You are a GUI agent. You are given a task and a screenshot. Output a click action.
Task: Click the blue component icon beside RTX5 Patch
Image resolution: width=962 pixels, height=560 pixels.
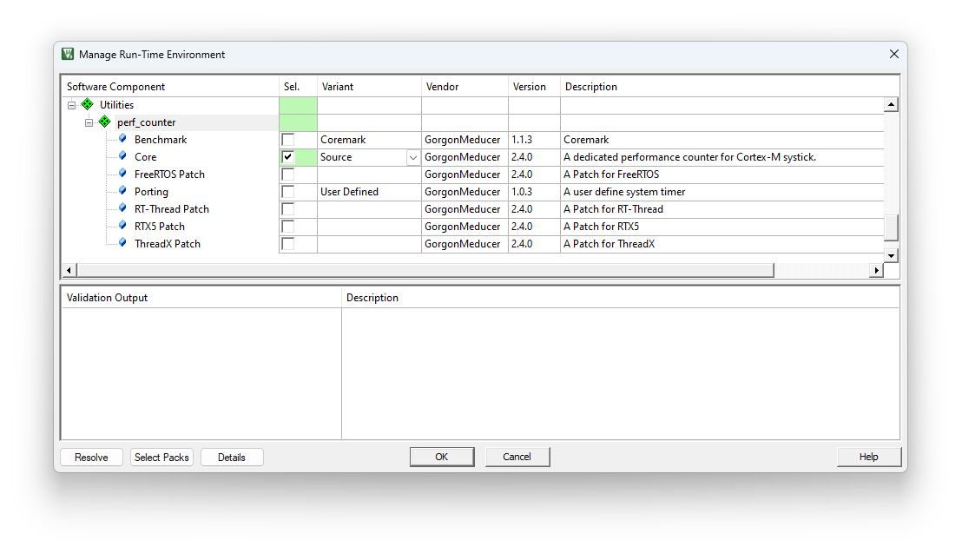tap(122, 226)
